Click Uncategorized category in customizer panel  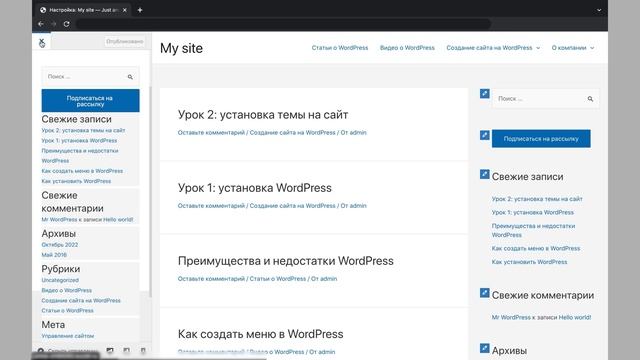click(60, 280)
